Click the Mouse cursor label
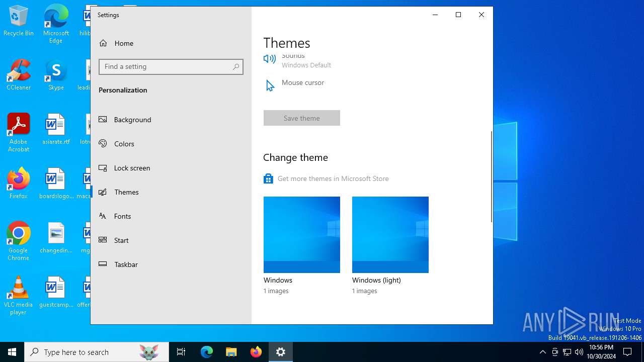This screenshot has height=362, width=644. point(303,82)
